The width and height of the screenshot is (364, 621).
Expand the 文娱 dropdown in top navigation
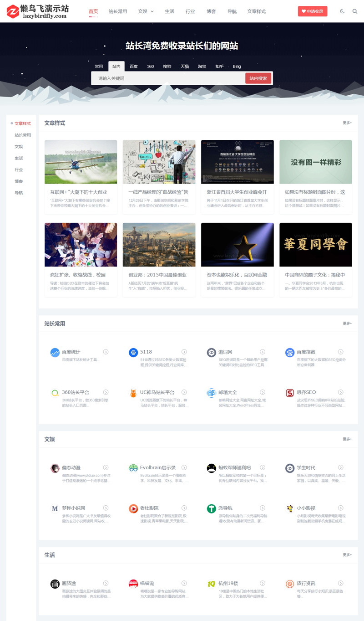point(146,11)
